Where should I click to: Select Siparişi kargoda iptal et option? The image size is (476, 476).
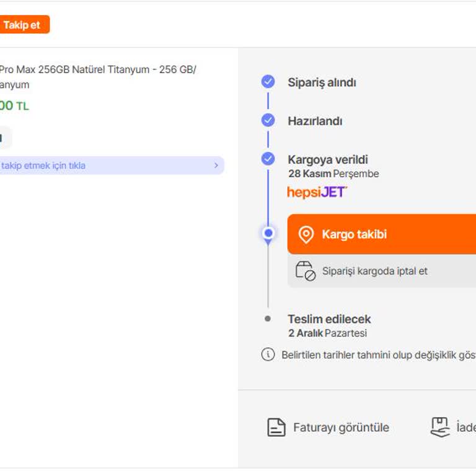coord(374,271)
